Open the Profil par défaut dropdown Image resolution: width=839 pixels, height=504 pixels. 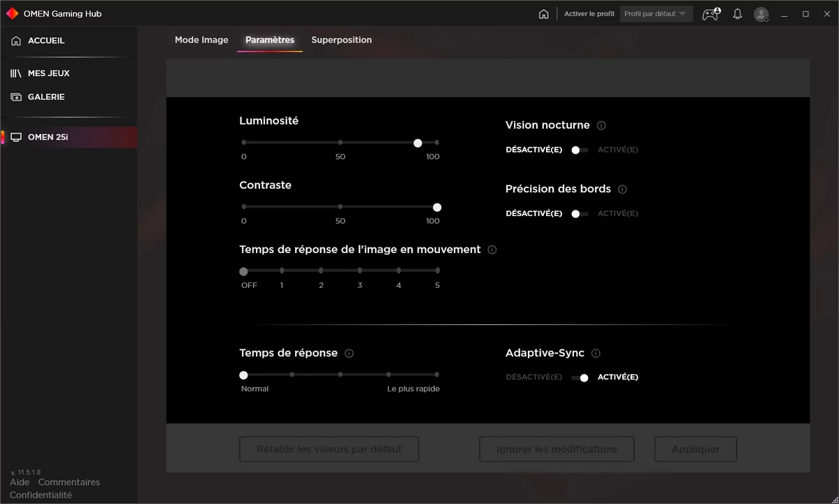tap(656, 14)
